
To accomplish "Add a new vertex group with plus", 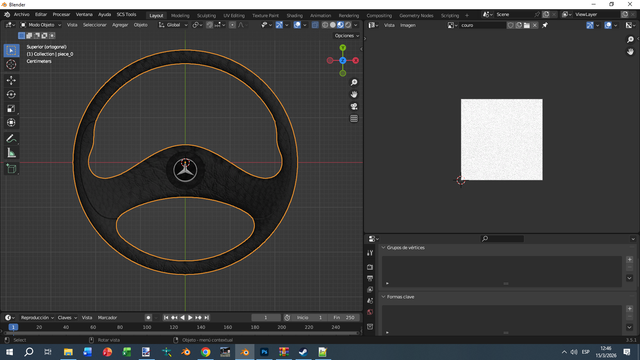I will pyautogui.click(x=629, y=260).
